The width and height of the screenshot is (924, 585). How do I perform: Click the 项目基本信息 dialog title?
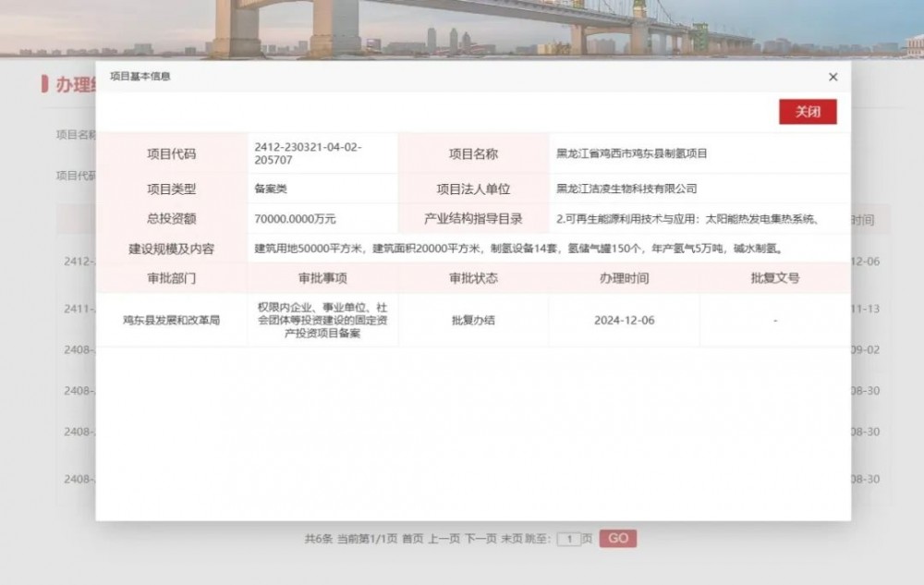tap(140, 77)
